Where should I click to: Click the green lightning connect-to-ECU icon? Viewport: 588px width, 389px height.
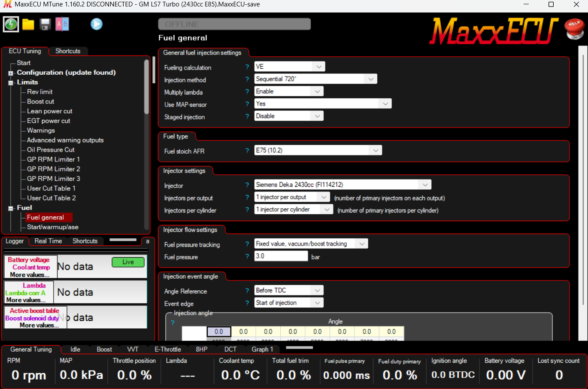(11, 24)
